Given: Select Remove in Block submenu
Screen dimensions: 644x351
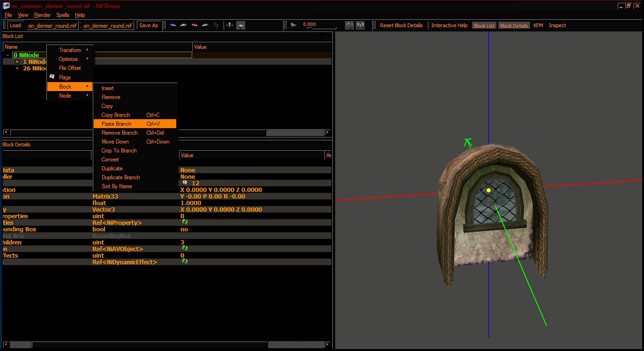Looking at the screenshot, I should 135,97.
